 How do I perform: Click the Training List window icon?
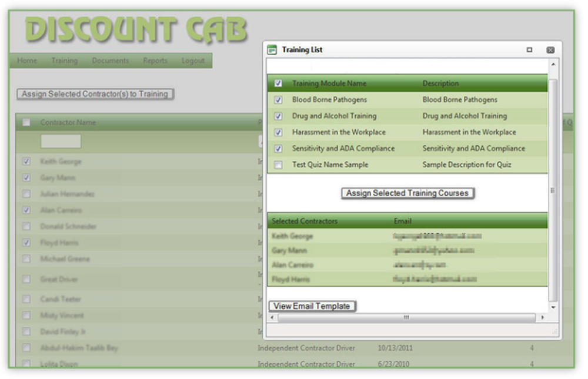coord(272,50)
